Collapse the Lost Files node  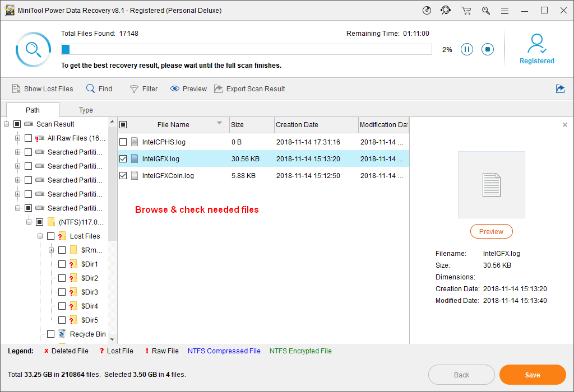click(40, 236)
